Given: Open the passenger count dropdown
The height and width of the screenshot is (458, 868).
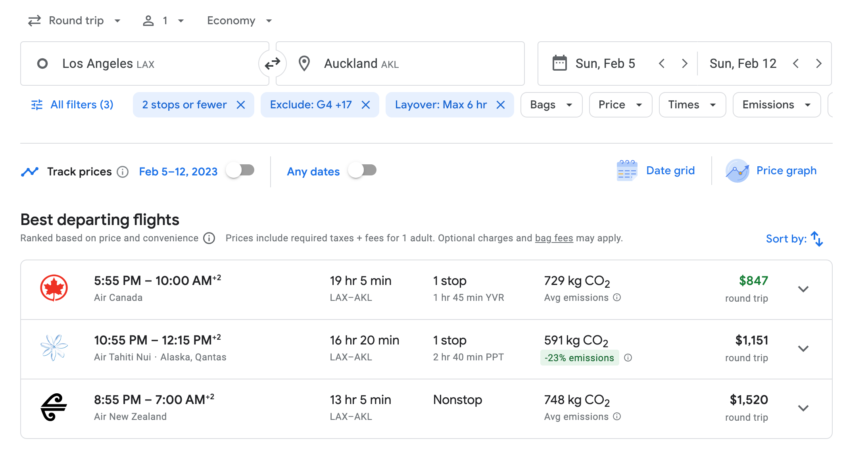Looking at the screenshot, I should click(163, 21).
